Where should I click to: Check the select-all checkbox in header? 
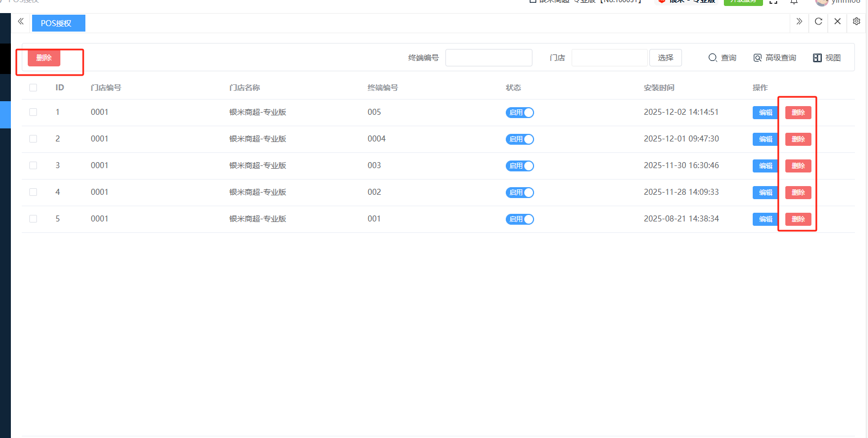pyautogui.click(x=33, y=88)
